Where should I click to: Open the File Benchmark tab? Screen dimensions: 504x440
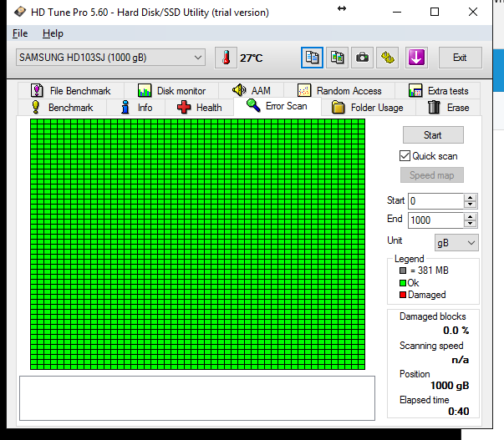[x=71, y=90]
